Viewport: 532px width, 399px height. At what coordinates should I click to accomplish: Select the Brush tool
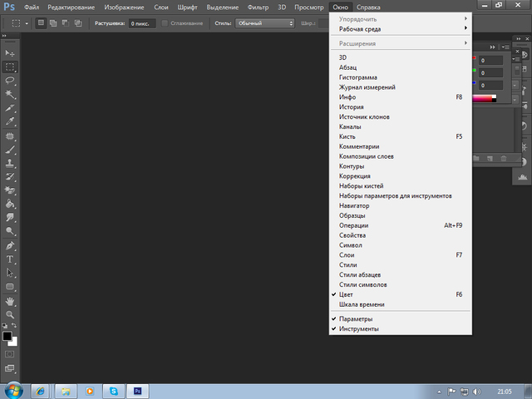[10, 150]
